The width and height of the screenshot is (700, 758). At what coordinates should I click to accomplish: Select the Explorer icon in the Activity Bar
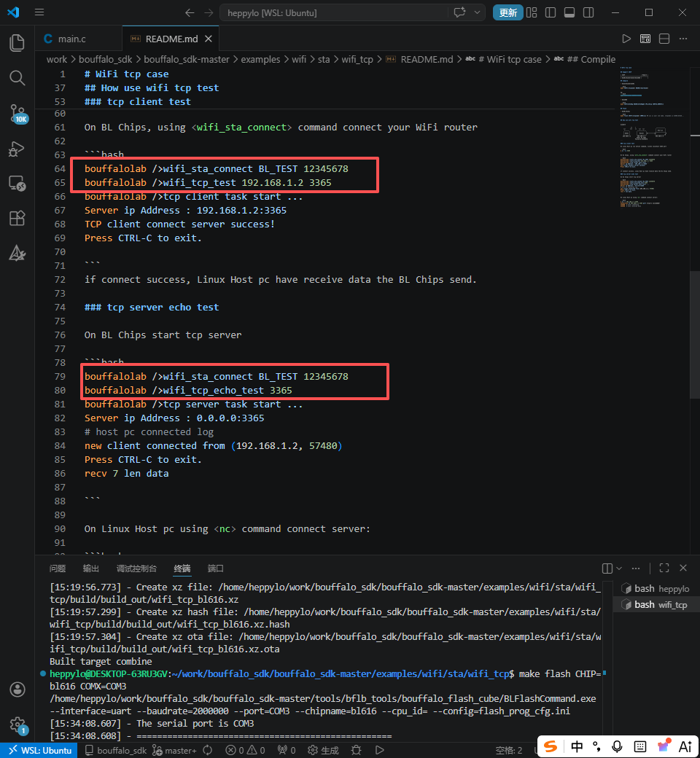[x=17, y=42]
